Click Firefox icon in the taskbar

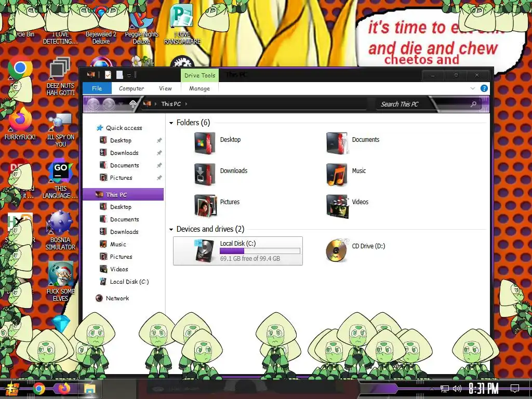coord(64,388)
